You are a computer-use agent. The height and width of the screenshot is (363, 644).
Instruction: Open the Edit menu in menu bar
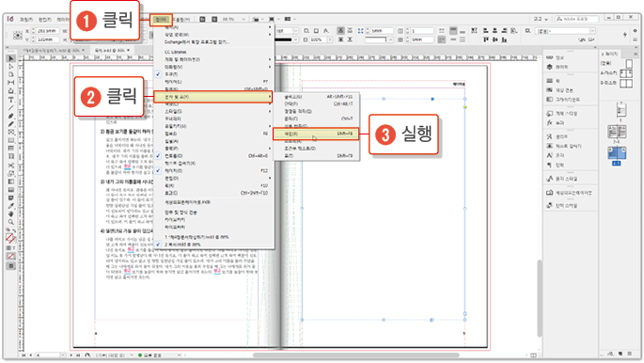[45, 20]
